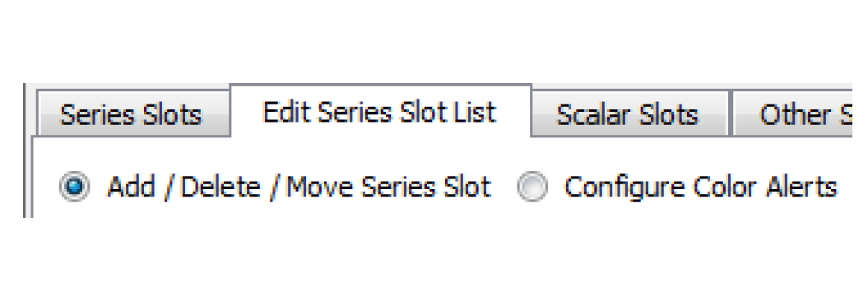Click the words Move Series Slot in the option label
Viewport: 868px width, 296px height.
pyautogui.click(x=388, y=187)
